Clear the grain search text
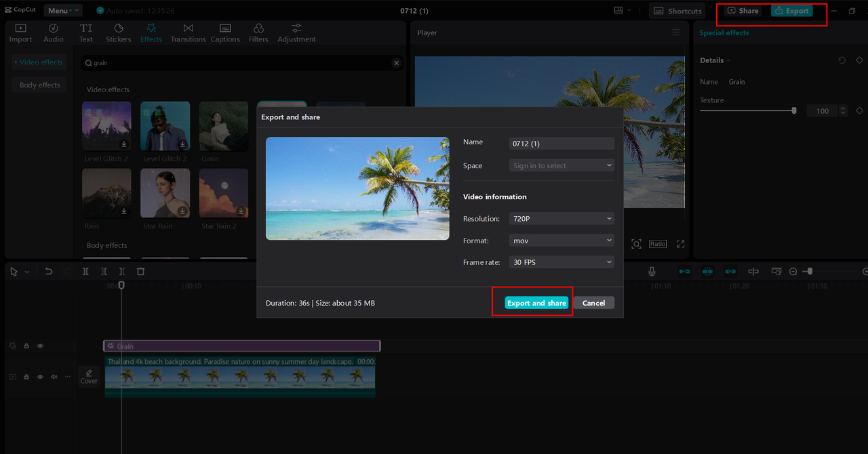868x454 pixels. point(397,63)
